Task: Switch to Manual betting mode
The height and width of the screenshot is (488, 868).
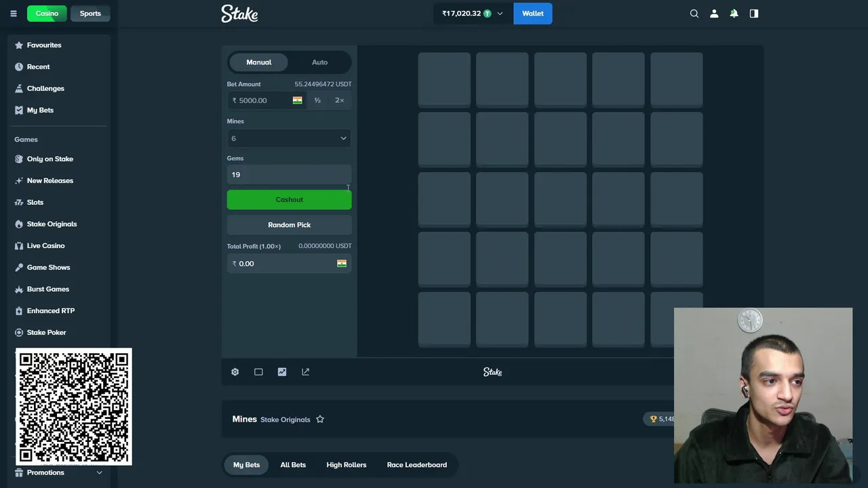Action: 258,62
